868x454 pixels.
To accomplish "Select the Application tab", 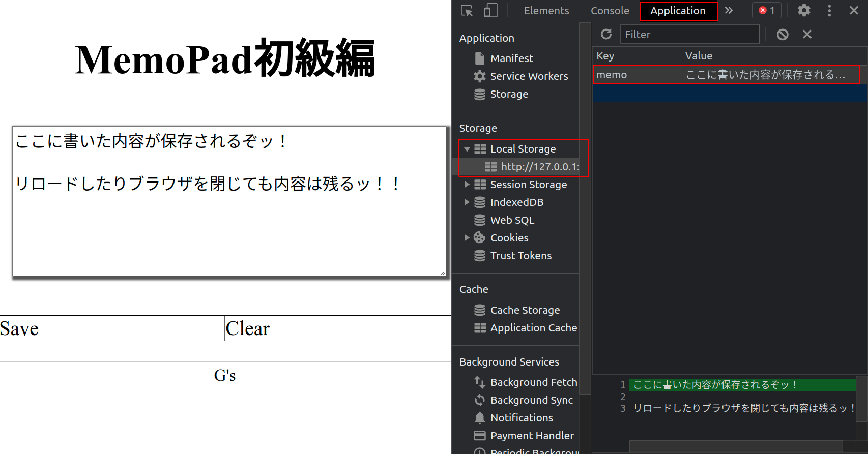I will (678, 11).
